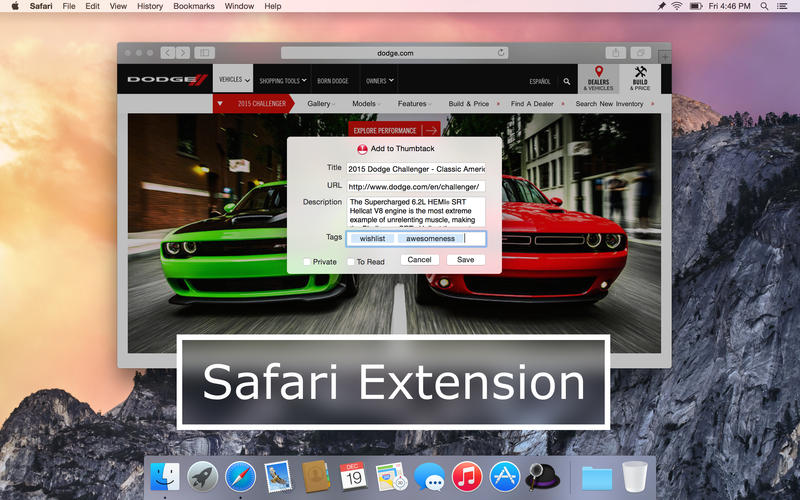Image resolution: width=800 pixels, height=500 pixels.
Task: Reload the dodge.com page
Action: click(x=501, y=53)
